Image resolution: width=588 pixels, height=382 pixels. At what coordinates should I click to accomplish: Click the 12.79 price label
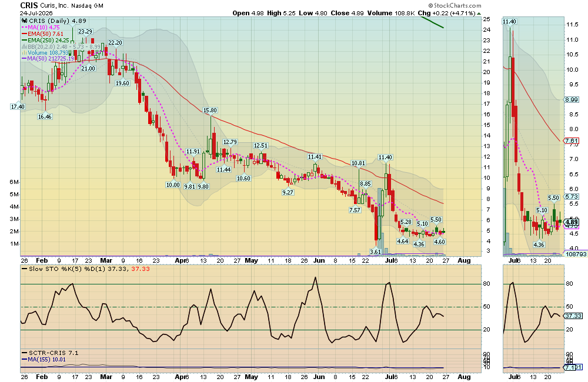[230, 142]
